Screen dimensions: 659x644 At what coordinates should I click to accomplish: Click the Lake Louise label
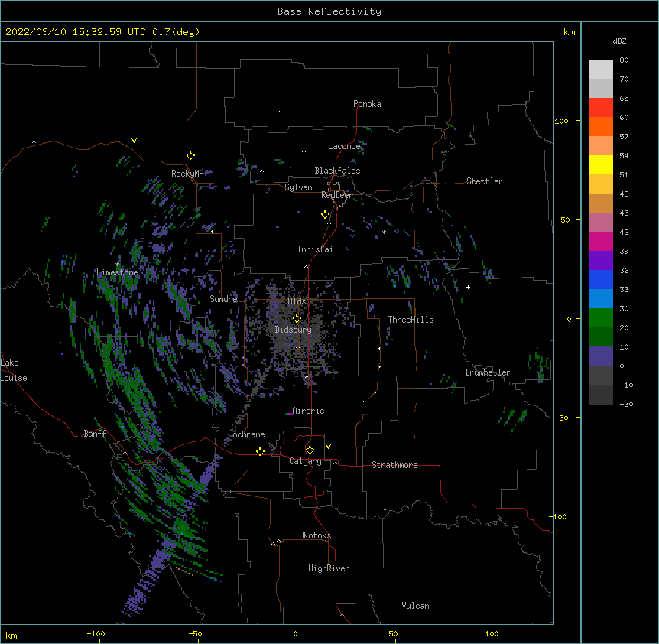(14, 370)
